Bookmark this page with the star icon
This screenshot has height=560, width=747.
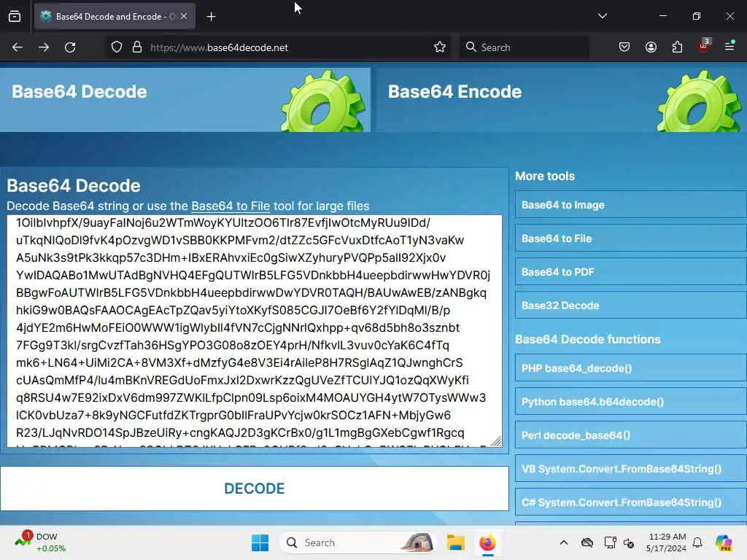[440, 47]
